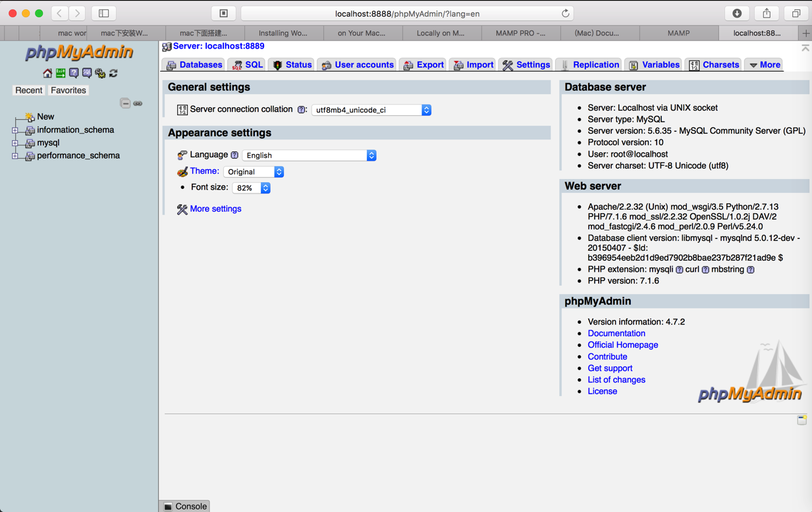This screenshot has width=812, height=512.
Task: Click the mysql database icon
Action: click(x=30, y=143)
